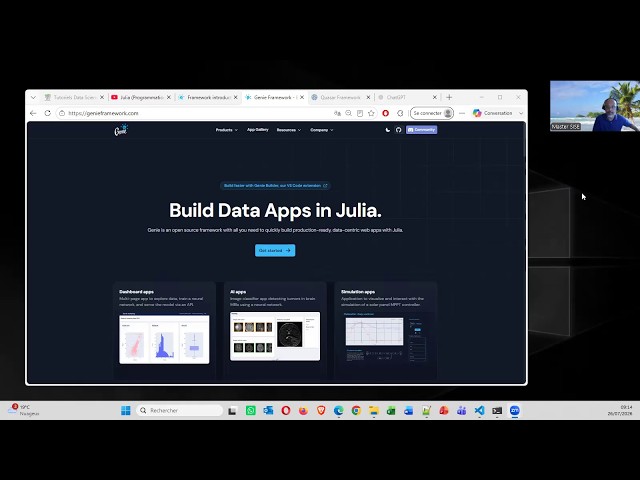This screenshot has width=640, height=480.
Task: Click the address bar showing genieframework.com
Action: tap(196, 113)
